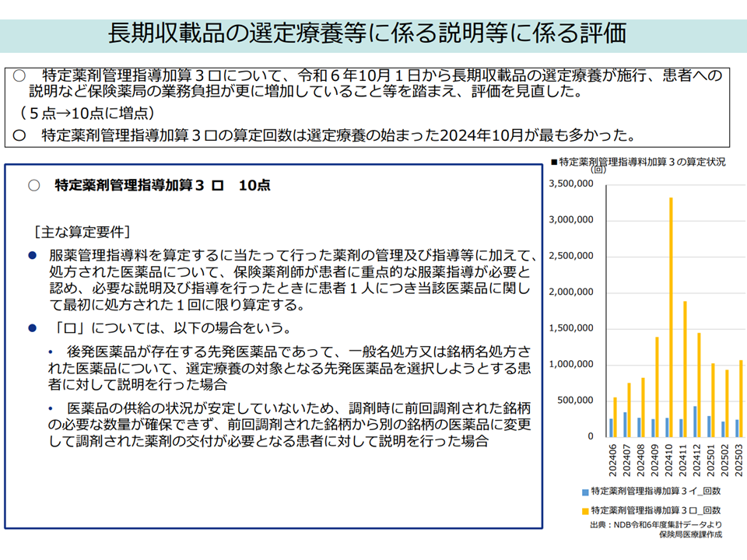
Task: Click the circle bullet before 特定薬剤管理指導加算3 ロ heading
Action: [x=33, y=185]
